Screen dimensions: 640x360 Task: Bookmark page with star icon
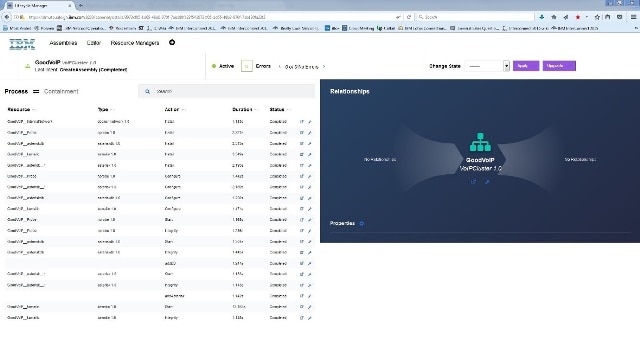point(597,17)
